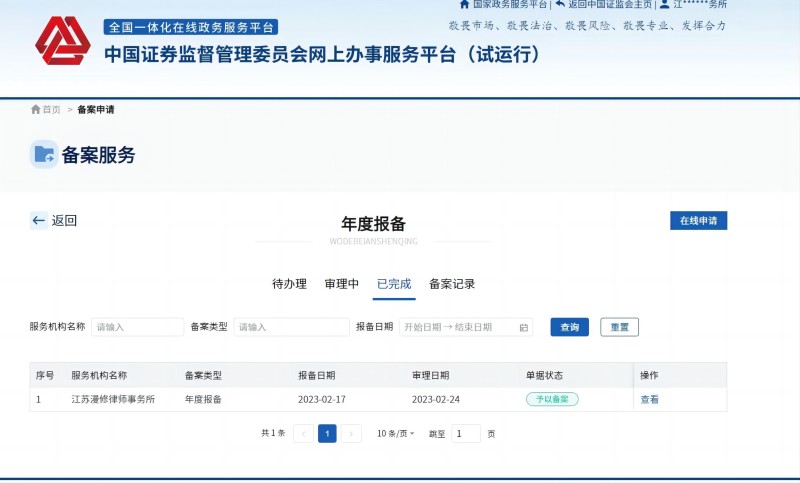Focus the 服务机构名称 input field
Image resolution: width=800 pixels, height=483 pixels.
tap(137, 327)
